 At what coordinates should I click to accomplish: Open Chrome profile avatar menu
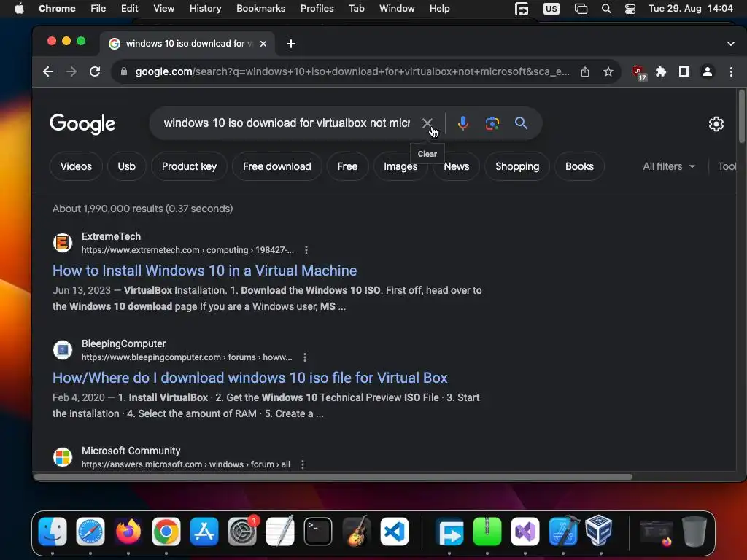(708, 71)
